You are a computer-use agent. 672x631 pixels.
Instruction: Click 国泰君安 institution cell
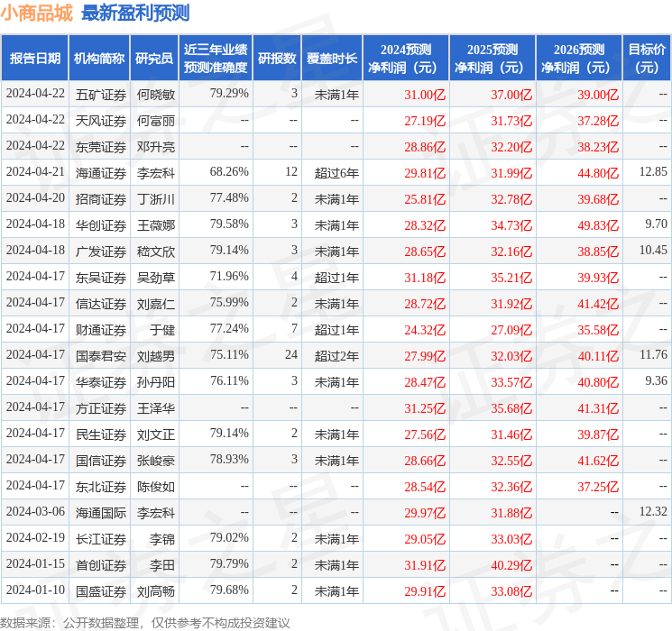(x=101, y=356)
